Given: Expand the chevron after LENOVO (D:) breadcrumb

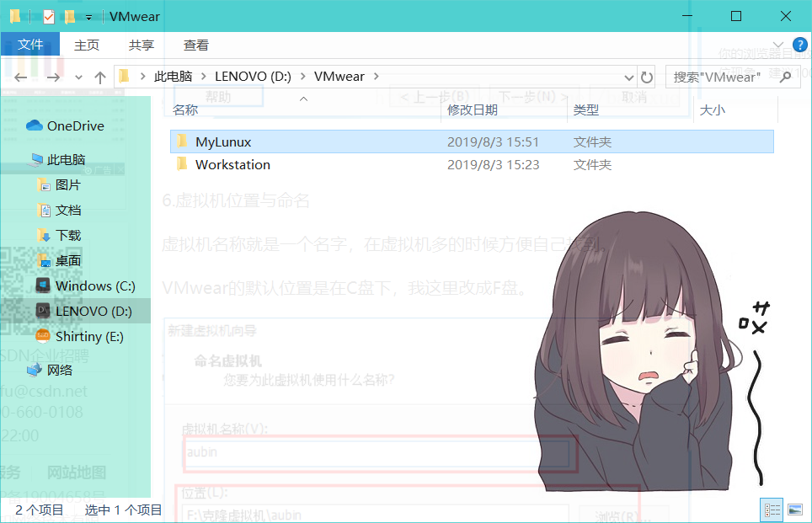Looking at the screenshot, I should [x=303, y=77].
